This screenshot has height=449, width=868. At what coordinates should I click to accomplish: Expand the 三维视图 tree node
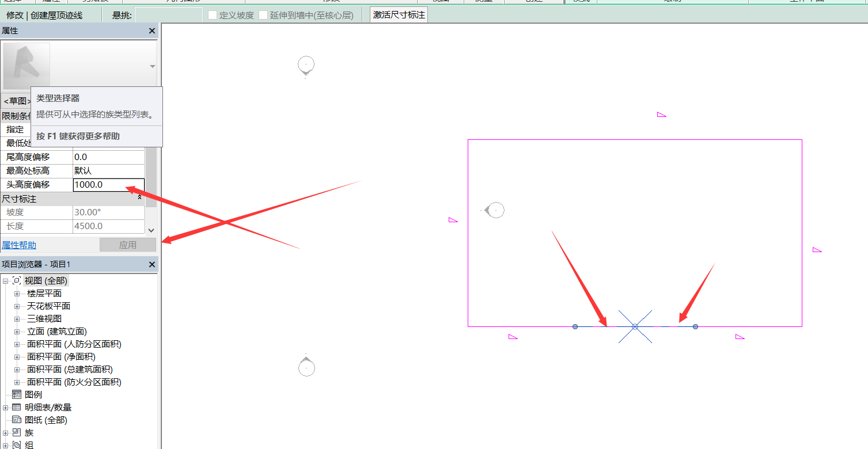17,319
